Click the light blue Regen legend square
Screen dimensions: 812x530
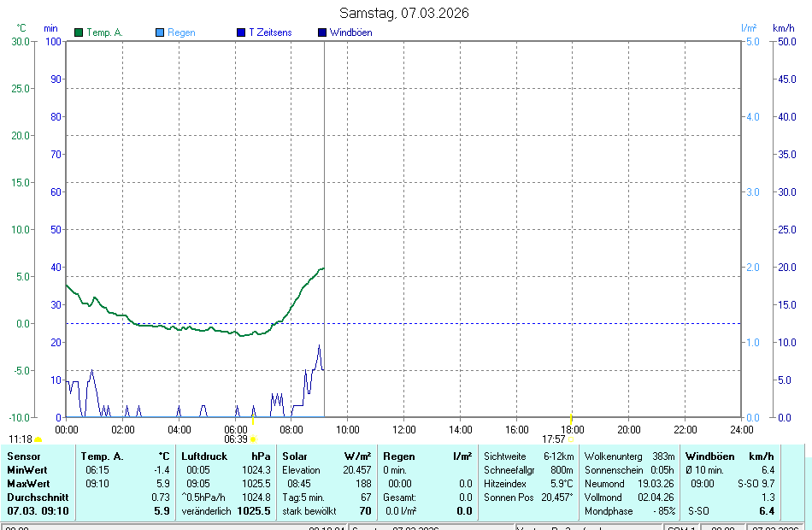pyautogui.click(x=160, y=32)
